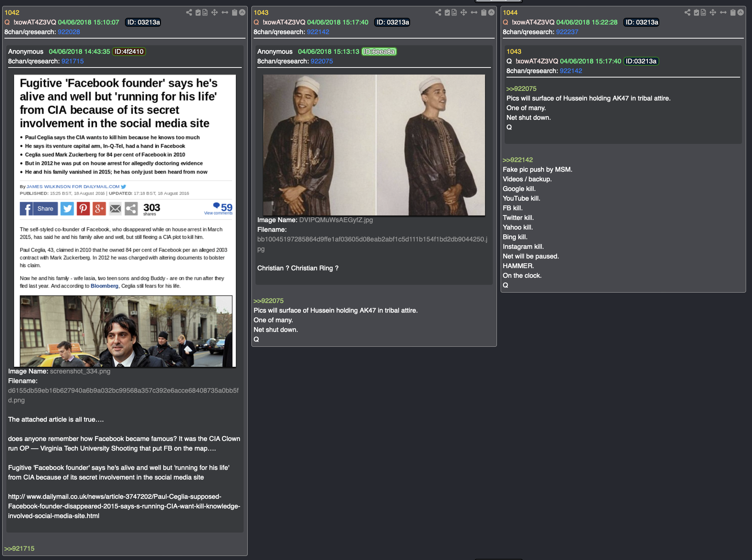Click the image file icon on post 1044
This screenshot has height=560, width=752.
point(703,13)
